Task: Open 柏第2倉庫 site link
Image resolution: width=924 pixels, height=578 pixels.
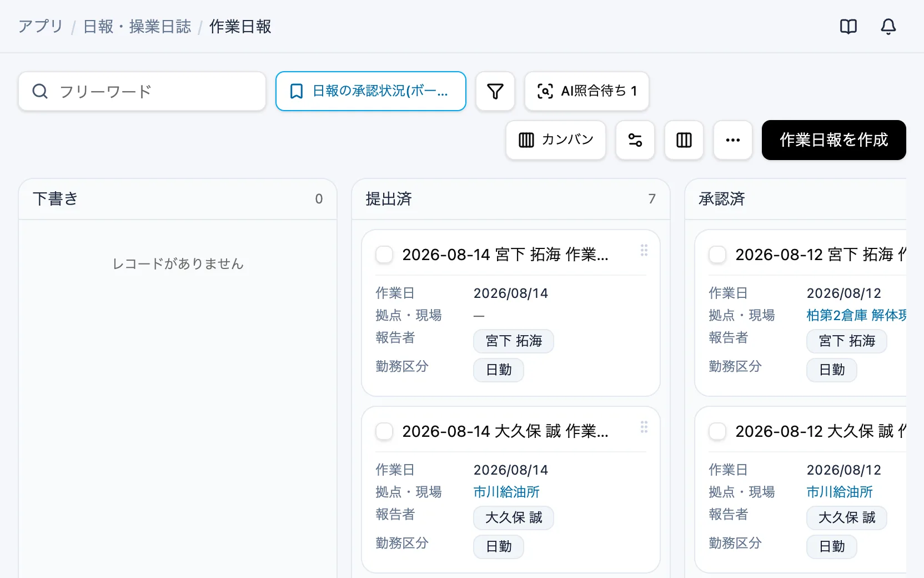Action: tap(856, 315)
